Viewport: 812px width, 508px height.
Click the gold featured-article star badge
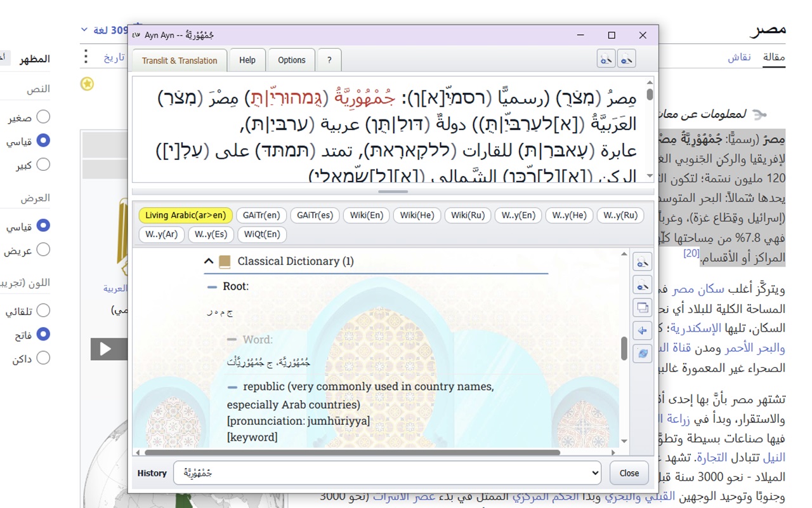87,83
